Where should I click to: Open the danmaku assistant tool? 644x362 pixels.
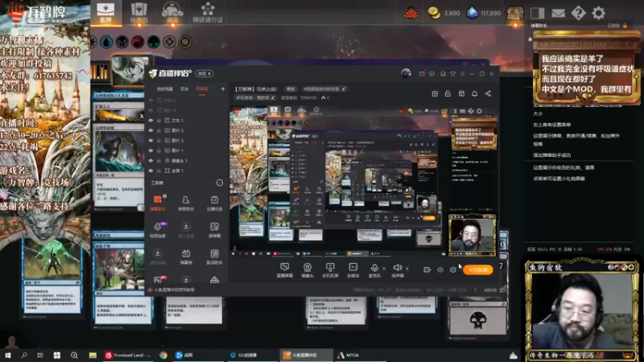tap(158, 203)
